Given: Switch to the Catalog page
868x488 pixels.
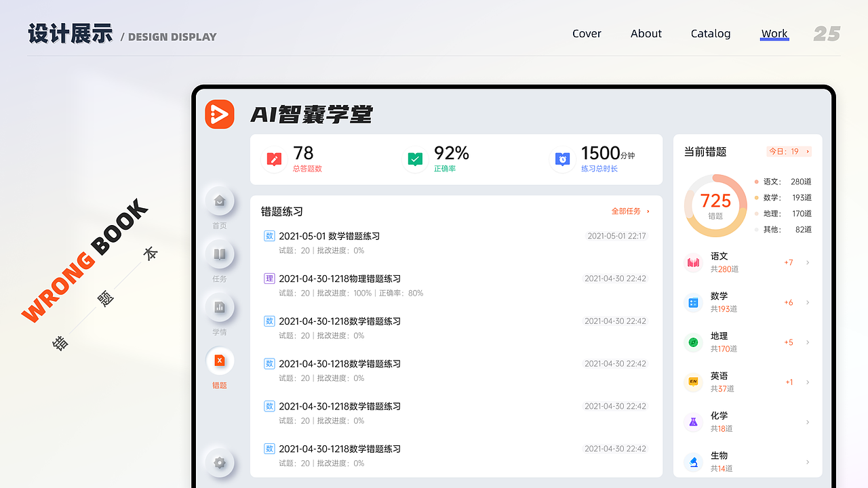Looking at the screenshot, I should click(x=711, y=33).
